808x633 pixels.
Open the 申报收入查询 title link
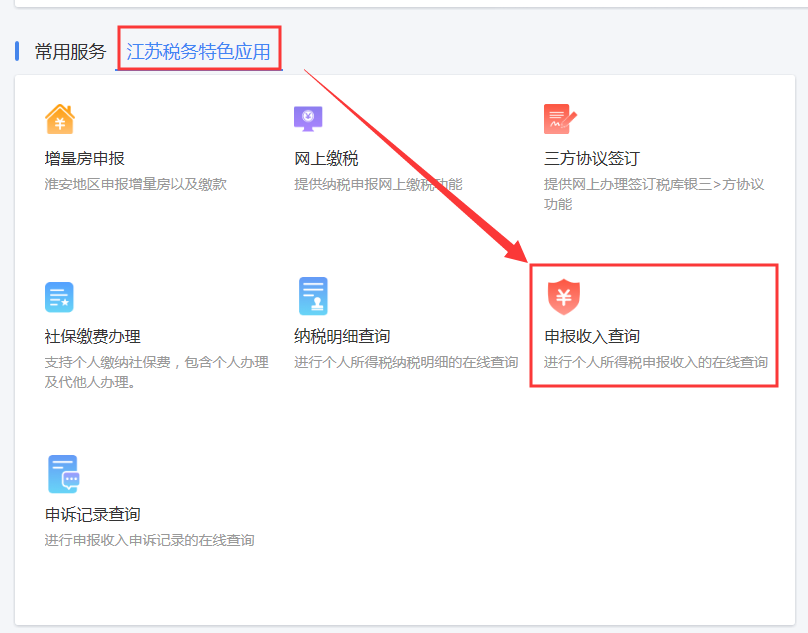coord(591,337)
